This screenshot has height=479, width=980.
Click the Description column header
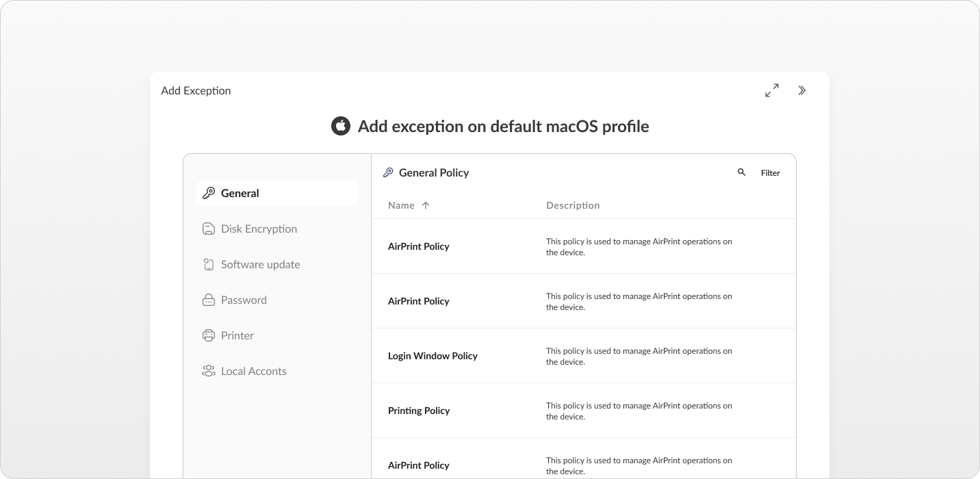click(x=573, y=205)
